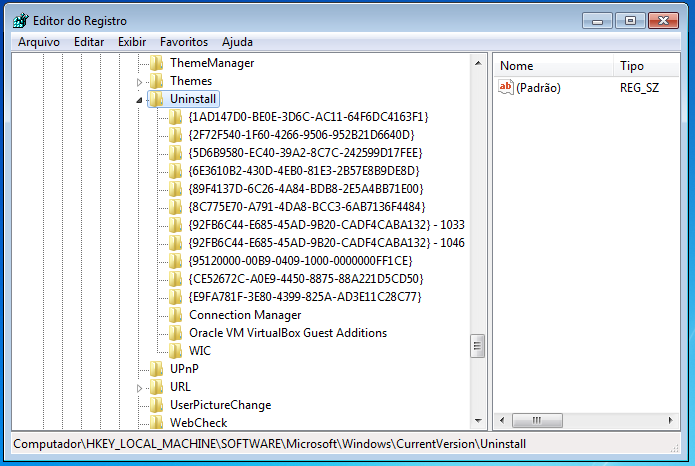Minimize the Editor do Registro window
The width and height of the screenshot is (695, 466).
coord(597,21)
